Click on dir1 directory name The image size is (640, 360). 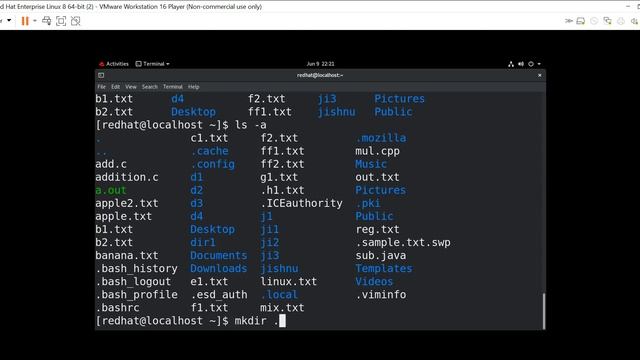click(x=202, y=242)
